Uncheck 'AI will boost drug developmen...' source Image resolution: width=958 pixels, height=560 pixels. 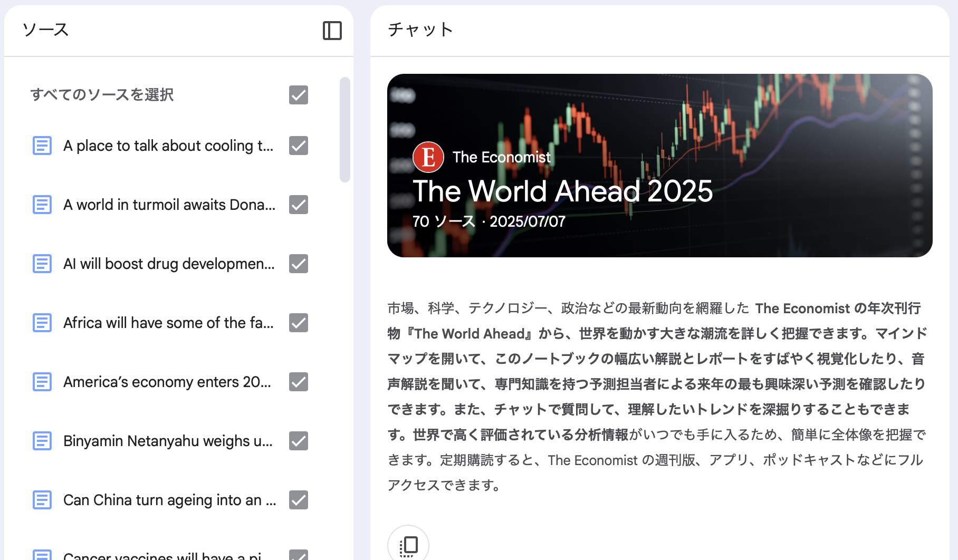click(299, 264)
